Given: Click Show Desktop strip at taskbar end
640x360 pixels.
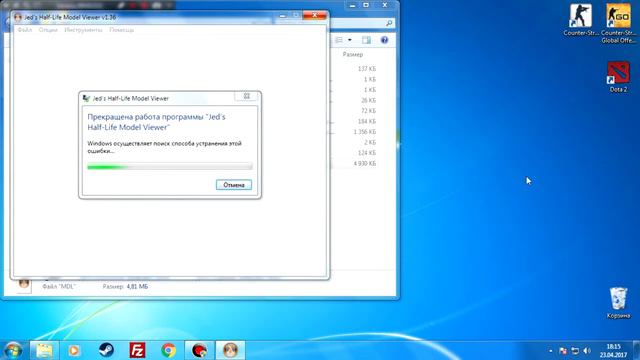Looking at the screenshot, I should point(636,350).
